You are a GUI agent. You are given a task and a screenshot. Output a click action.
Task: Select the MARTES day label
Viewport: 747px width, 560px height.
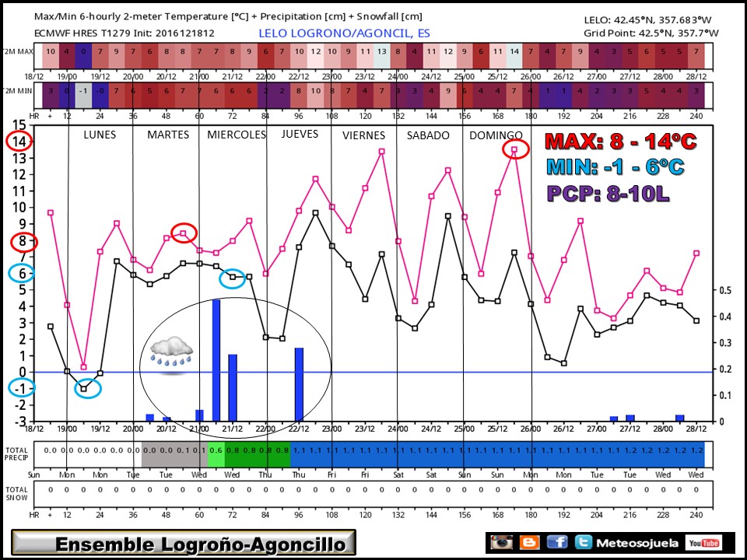[168, 135]
